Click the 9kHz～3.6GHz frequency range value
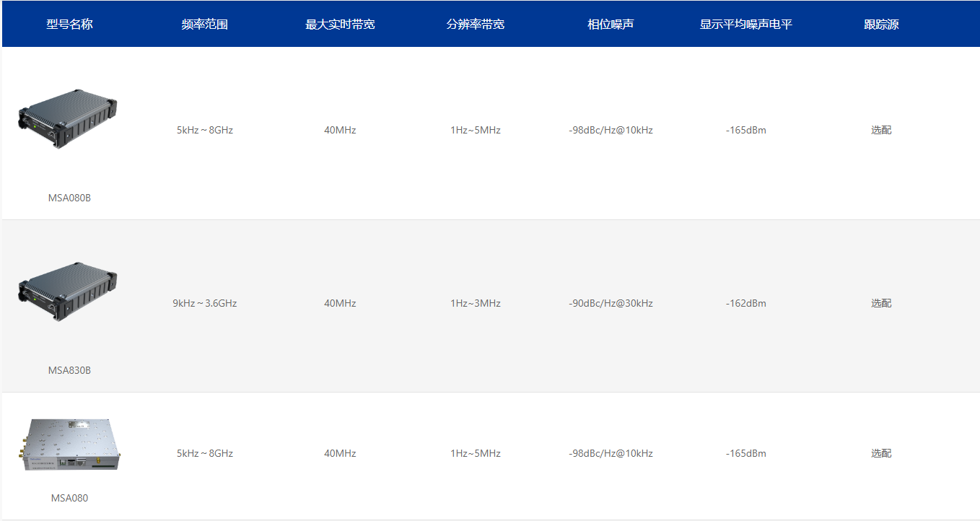 206,303
